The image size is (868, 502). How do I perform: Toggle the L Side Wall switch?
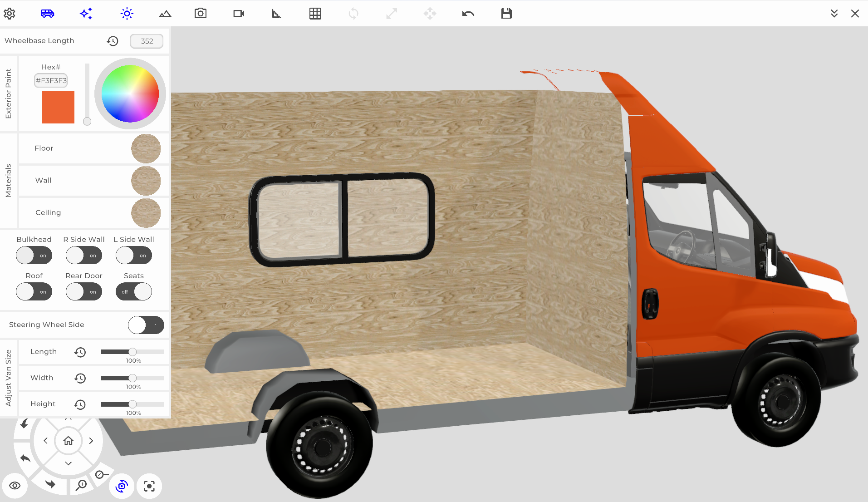134,255
